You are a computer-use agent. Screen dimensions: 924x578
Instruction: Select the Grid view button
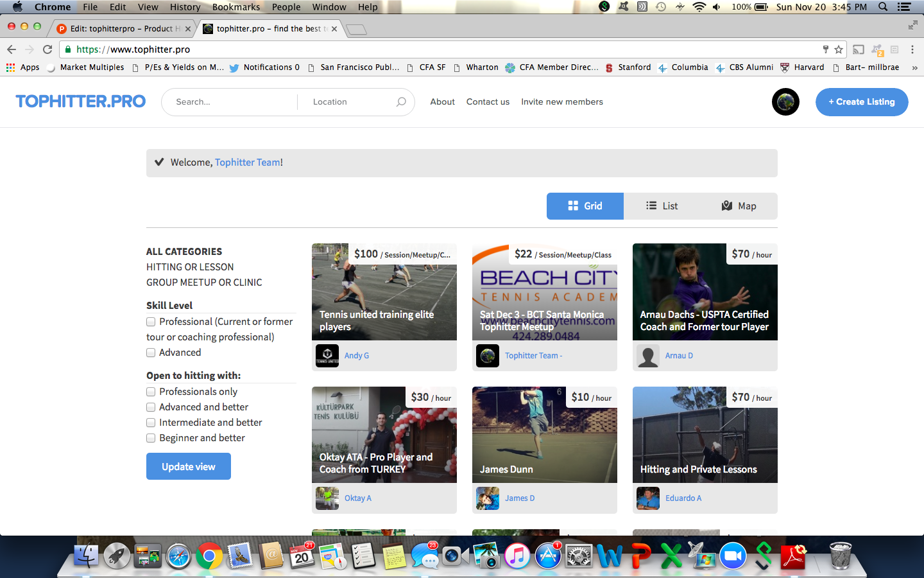(x=585, y=206)
